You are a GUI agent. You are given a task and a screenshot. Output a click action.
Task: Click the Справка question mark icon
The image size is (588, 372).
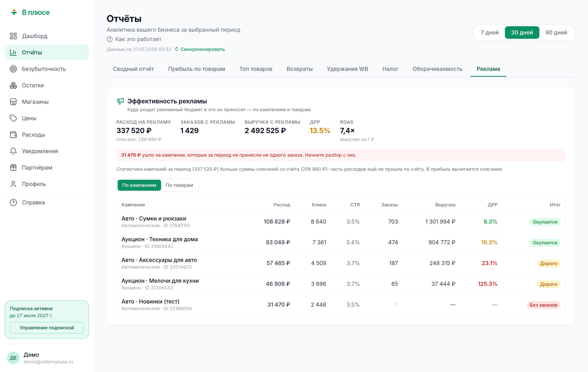(13, 202)
